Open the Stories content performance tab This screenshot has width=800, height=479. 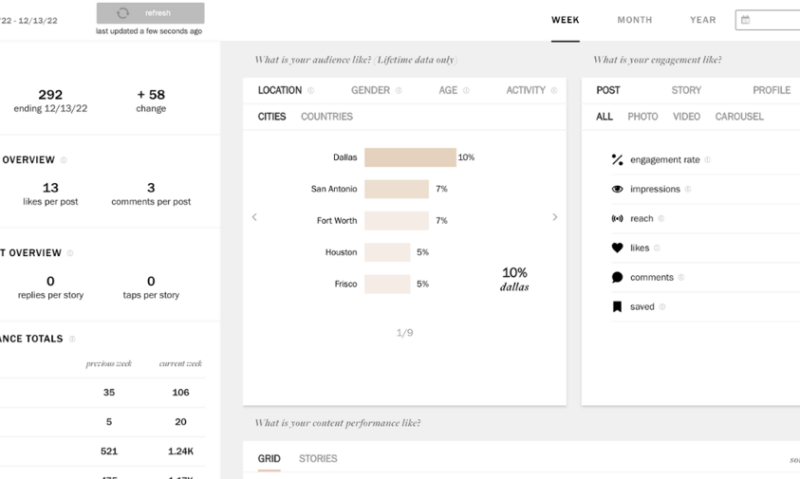[318, 459]
